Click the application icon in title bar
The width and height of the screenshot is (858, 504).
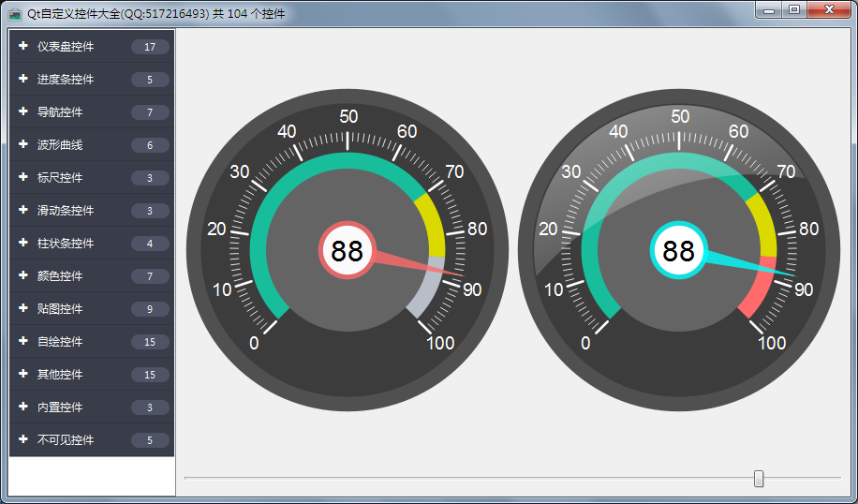15,14
